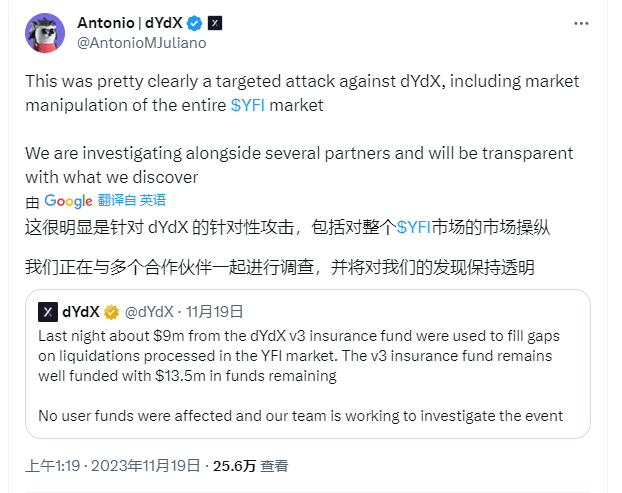Image resolution: width=622 pixels, height=493 pixels.
Task: Follow the $YFI cashtag in the Chinese translation
Action: 414,228
